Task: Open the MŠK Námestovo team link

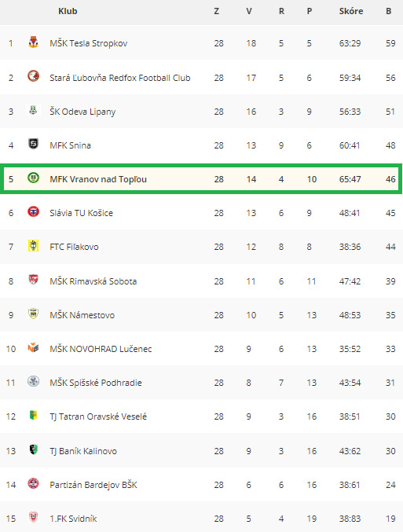Action: (x=82, y=315)
